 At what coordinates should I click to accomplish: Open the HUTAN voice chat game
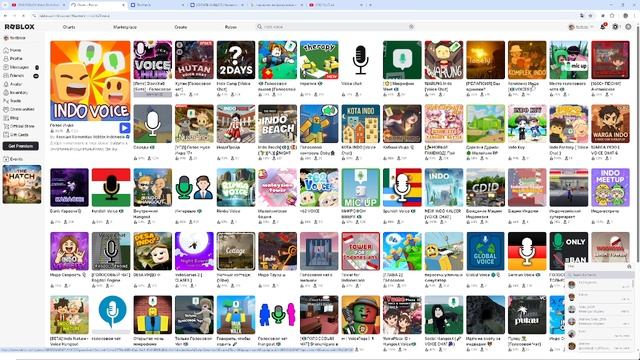click(x=194, y=60)
